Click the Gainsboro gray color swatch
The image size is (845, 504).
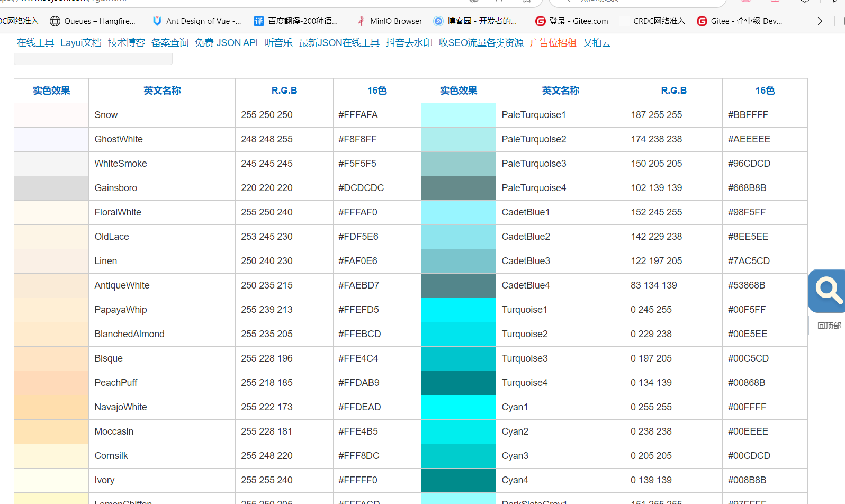click(51, 188)
